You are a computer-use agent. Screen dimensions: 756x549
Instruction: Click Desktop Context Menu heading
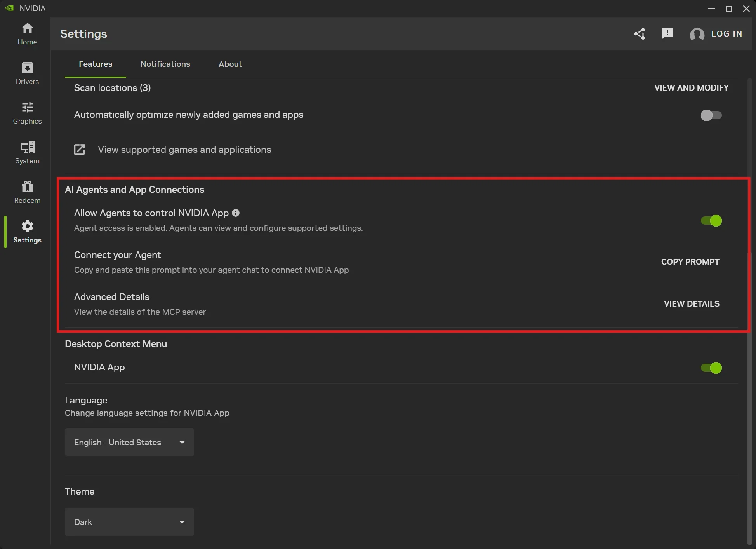pyautogui.click(x=116, y=344)
